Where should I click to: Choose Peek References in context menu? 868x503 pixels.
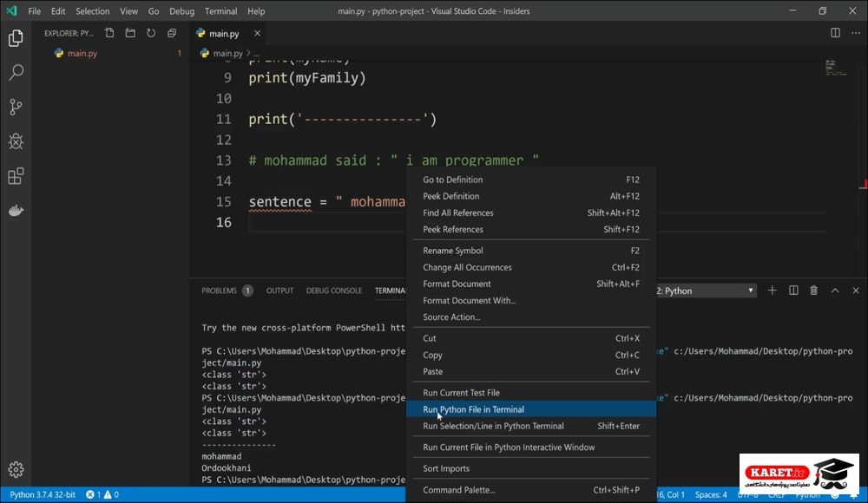coord(531,230)
